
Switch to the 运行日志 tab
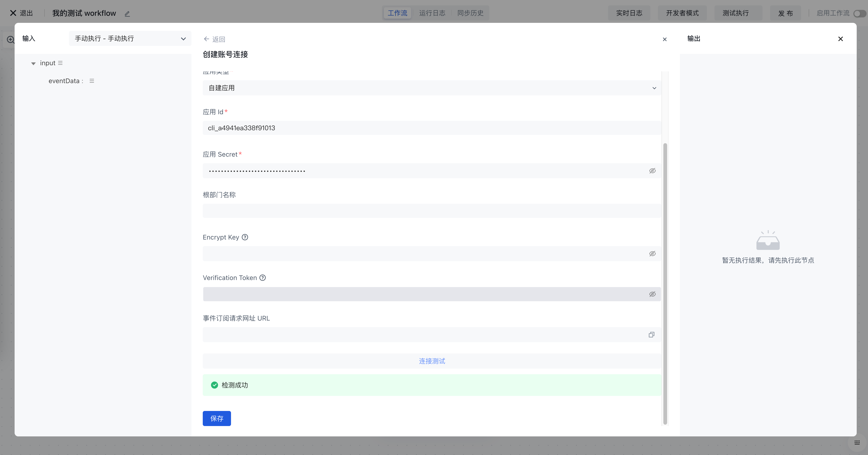(x=432, y=13)
